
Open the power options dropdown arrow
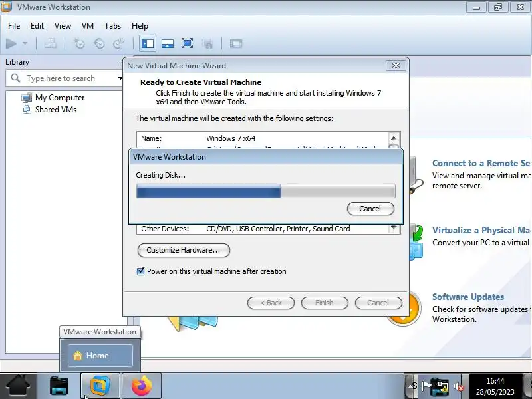[x=25, y=43]
